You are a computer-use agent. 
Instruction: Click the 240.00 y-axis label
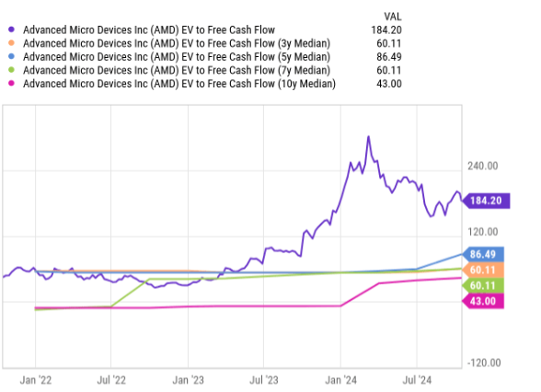click(x=483, y=166)
